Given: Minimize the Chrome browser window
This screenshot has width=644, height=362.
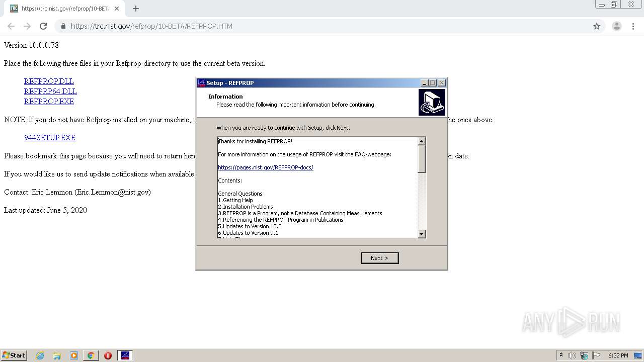Looking at the screenshot, I should coord(602,5).
